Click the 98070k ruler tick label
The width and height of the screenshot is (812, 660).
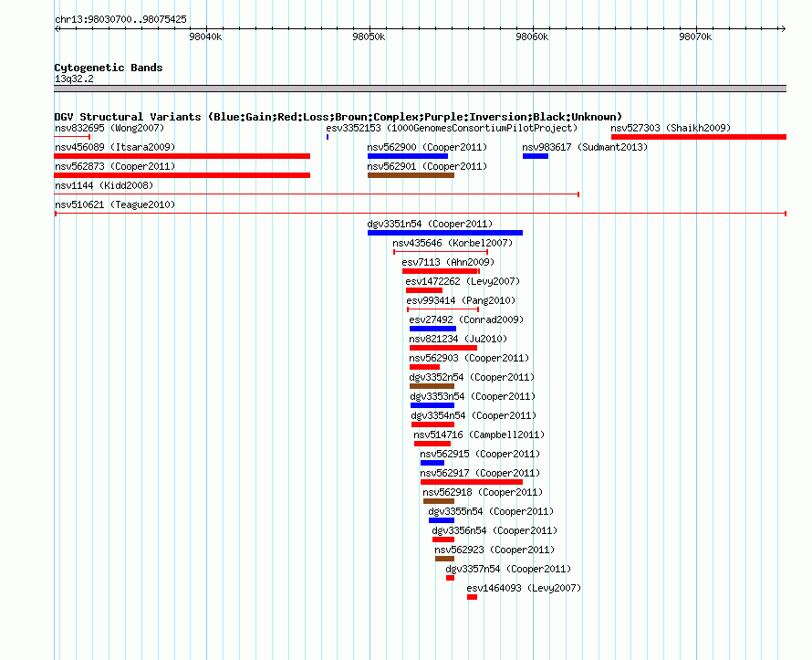pyautogui.click(x=695, y=37)
